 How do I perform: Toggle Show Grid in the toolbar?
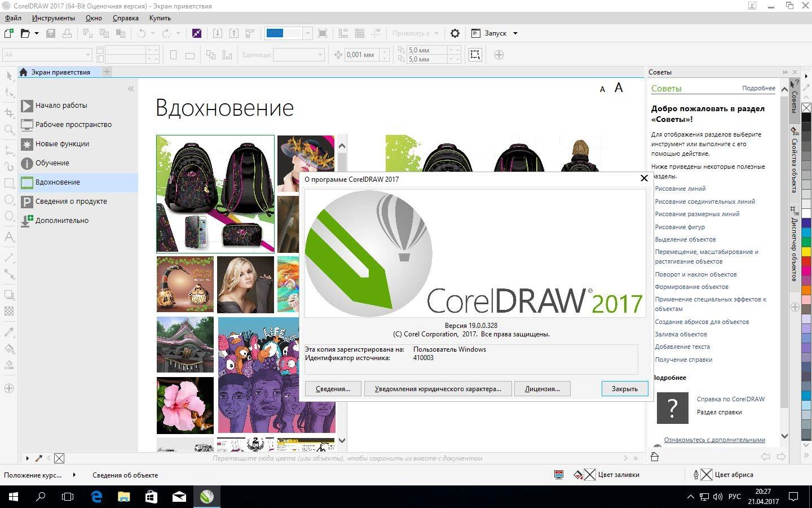coord(360,33)
